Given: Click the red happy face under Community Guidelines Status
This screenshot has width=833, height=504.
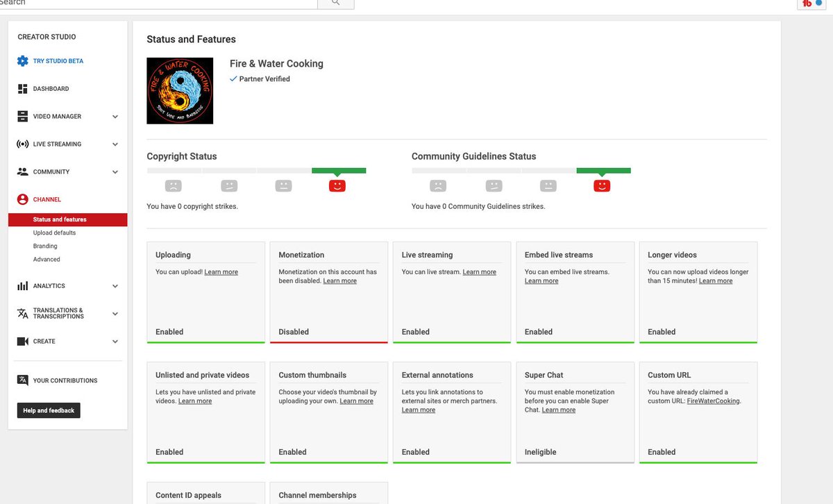Looking at the screenshot, I should (x=602, y=186).
